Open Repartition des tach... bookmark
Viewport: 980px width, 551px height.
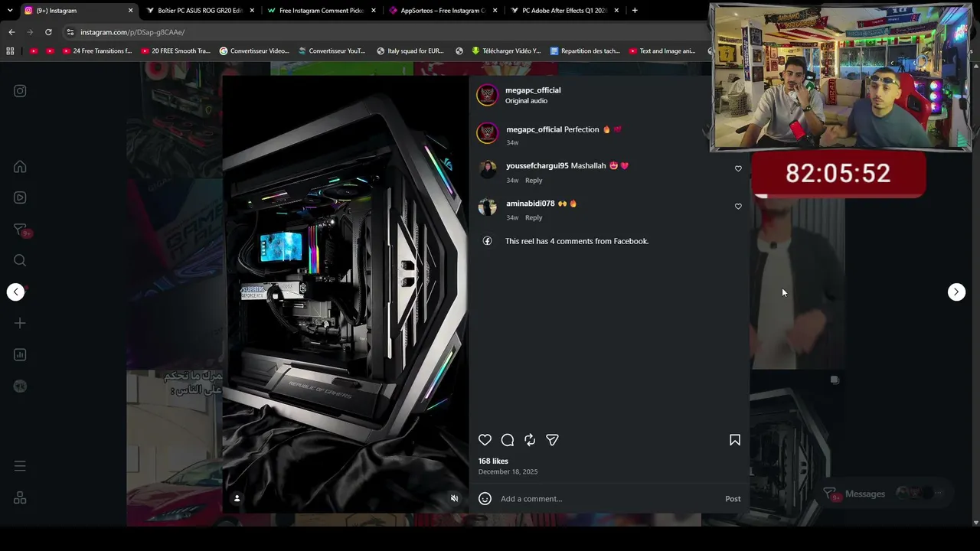pyautogui.click(x=585, y=51)
